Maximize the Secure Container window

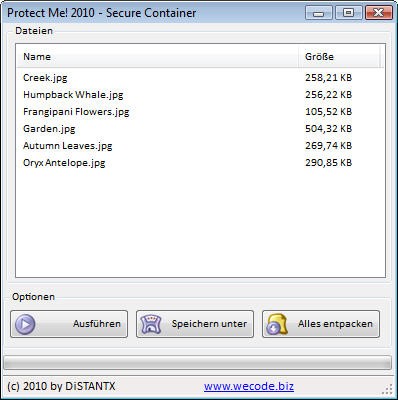[x=348, y=13]
